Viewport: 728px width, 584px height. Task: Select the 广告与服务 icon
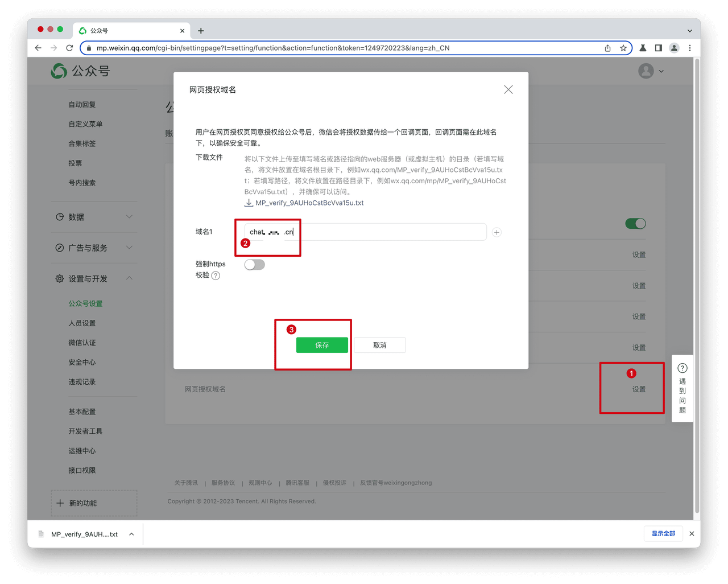click(x=59, y=248)
